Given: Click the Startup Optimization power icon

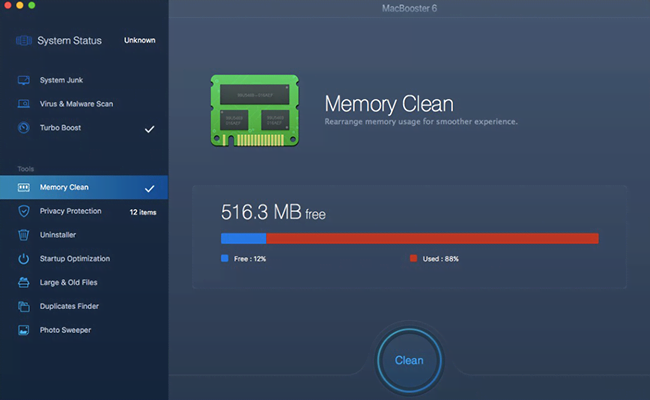Looking at the screenshot, I should pos(24,259).
